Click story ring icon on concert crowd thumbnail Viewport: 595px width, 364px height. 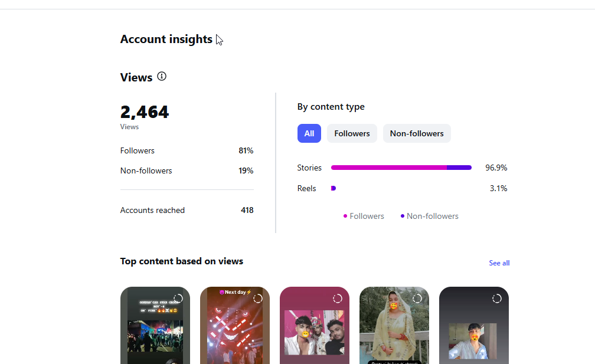[x=178, y=299]
